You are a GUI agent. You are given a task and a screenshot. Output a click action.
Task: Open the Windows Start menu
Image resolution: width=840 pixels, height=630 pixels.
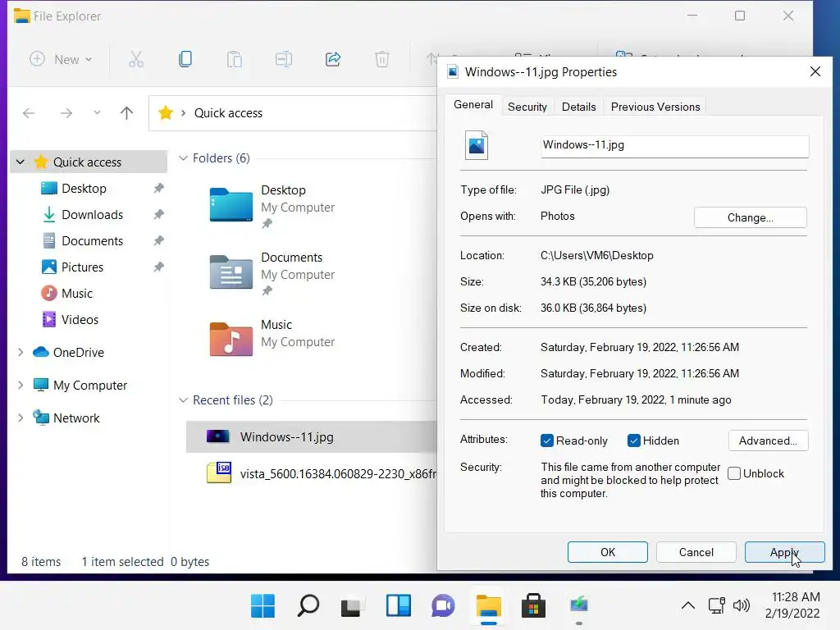[262, 606]
